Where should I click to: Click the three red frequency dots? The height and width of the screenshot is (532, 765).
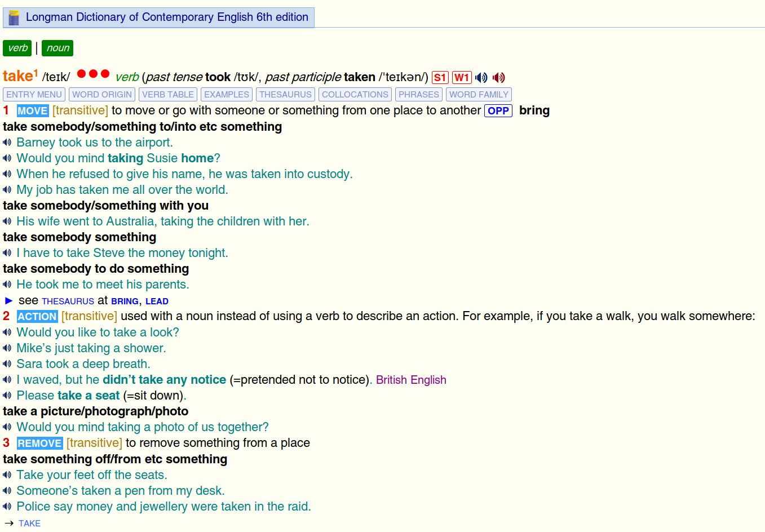click(93, 74)
